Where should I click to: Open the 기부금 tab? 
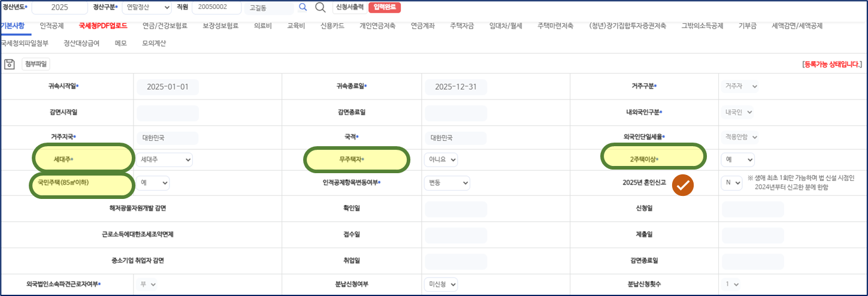click(748, 26)
